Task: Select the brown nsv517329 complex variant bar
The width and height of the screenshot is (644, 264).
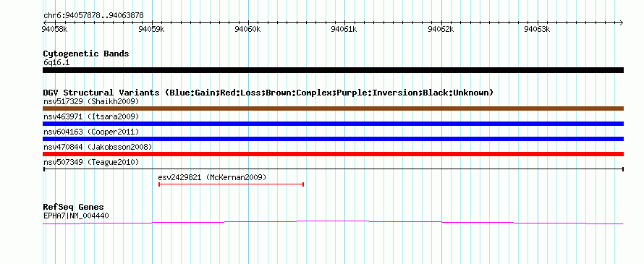Action: 333,108
